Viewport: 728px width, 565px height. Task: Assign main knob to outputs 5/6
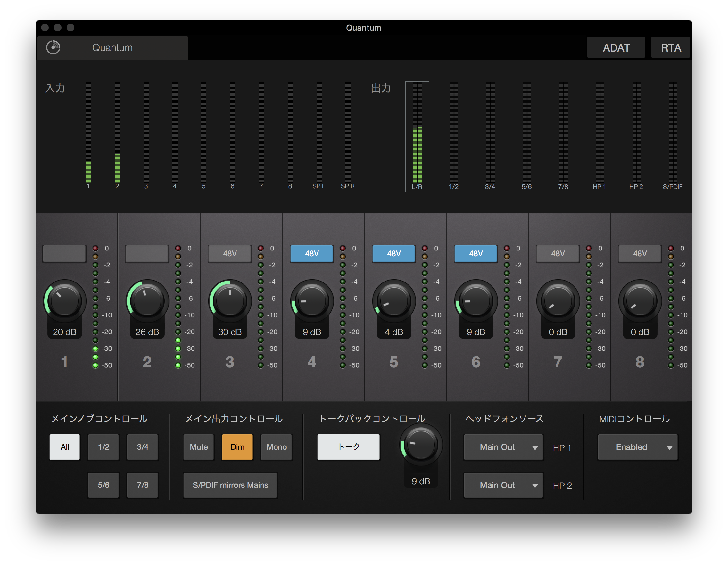[x=103, y=485]
